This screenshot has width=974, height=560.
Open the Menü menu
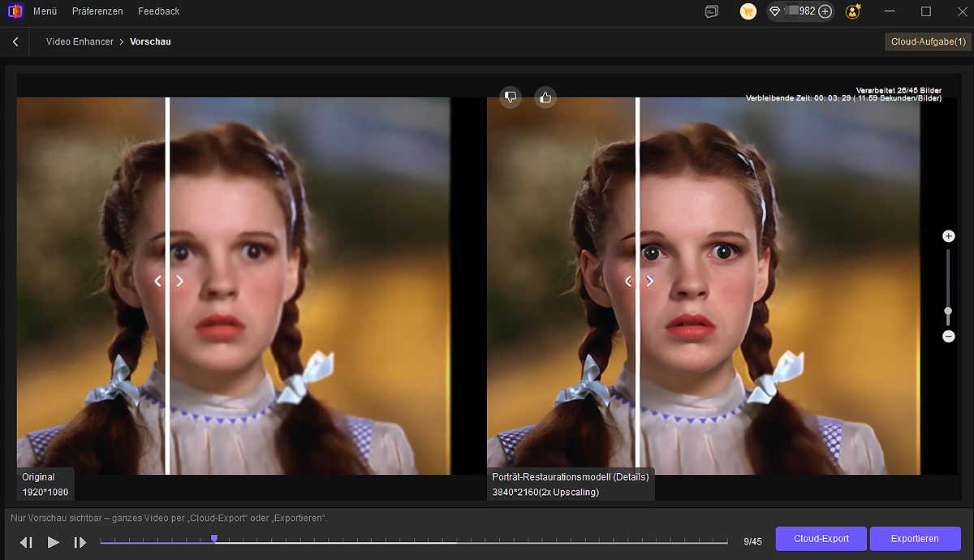pos(45,11)
